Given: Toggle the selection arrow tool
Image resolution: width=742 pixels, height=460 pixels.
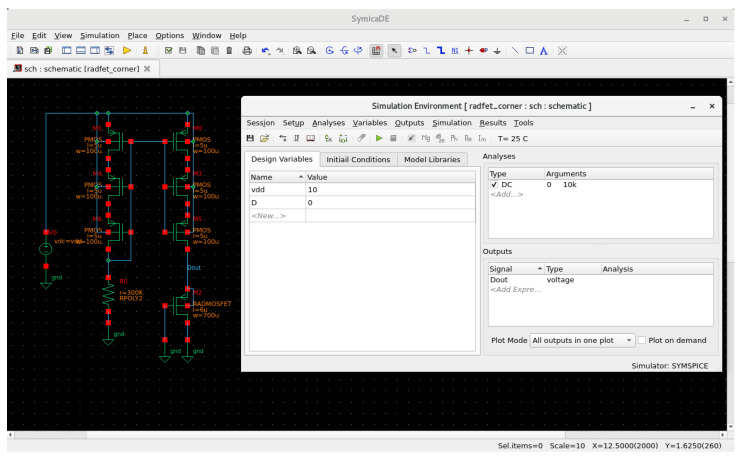Looking at the screenshot, I should coord(394,51).
